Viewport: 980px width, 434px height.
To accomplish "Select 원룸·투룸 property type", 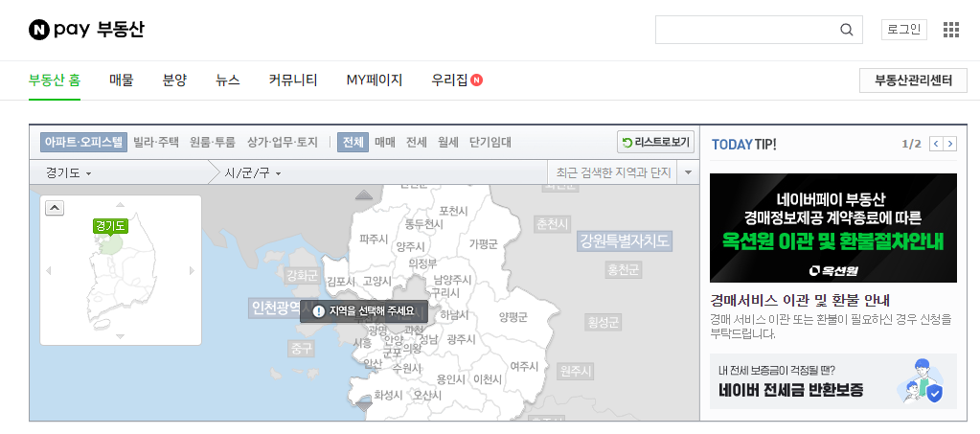I will pyautogui.click(x=213, y=142).
